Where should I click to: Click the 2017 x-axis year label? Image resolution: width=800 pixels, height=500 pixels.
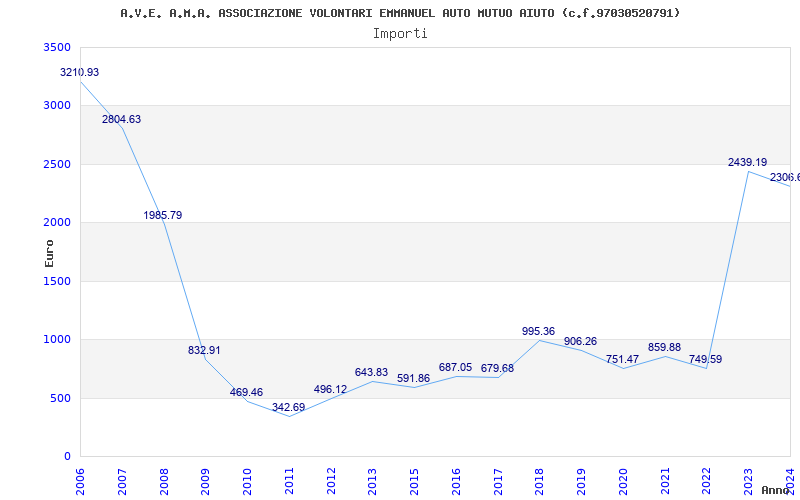(498, 481)
